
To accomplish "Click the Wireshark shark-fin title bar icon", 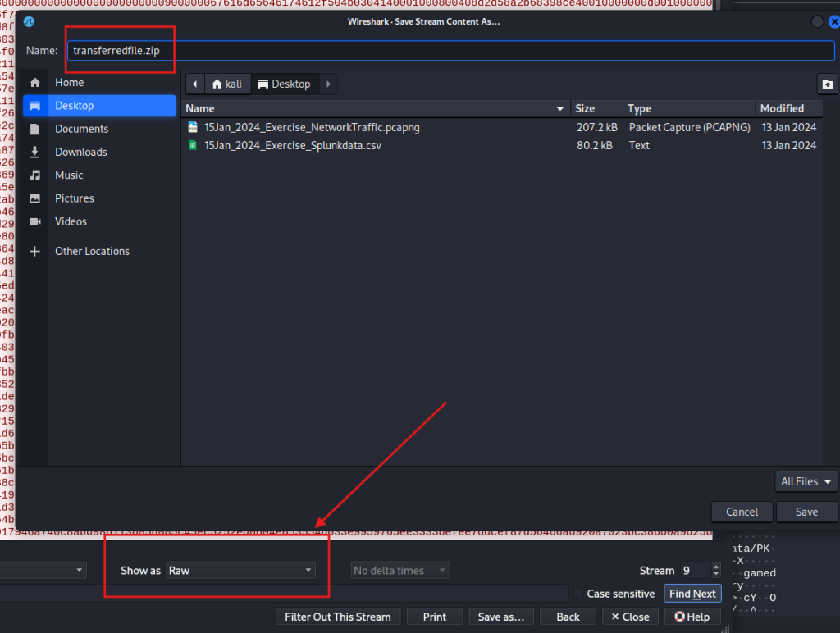I will tap(29, 21).
